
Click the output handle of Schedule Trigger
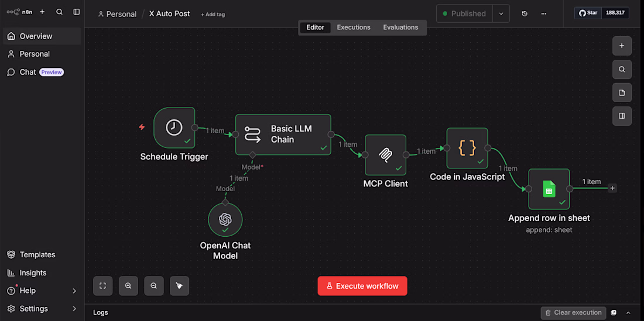click(195, 127)
